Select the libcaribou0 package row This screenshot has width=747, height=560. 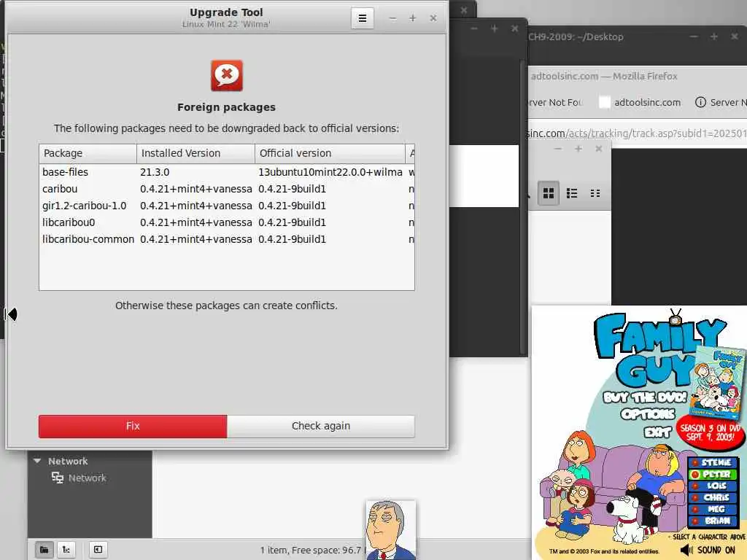(227, 222)
